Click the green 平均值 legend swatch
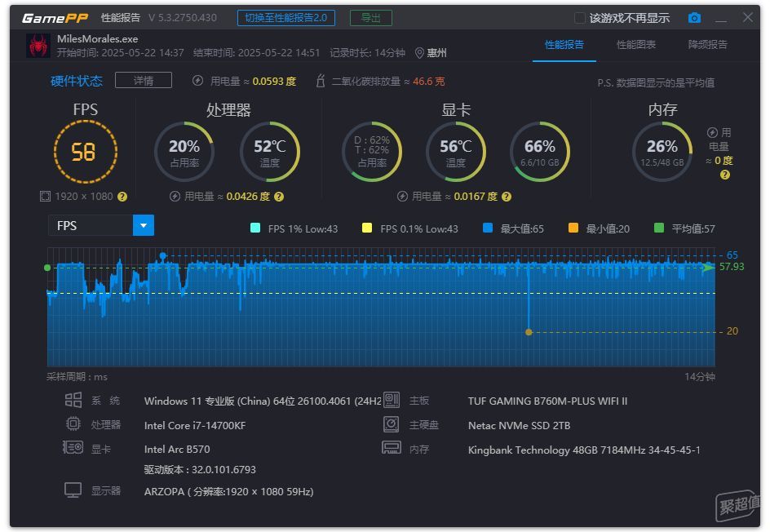This screenshot has width=770, height=532. tap(659, 228)
